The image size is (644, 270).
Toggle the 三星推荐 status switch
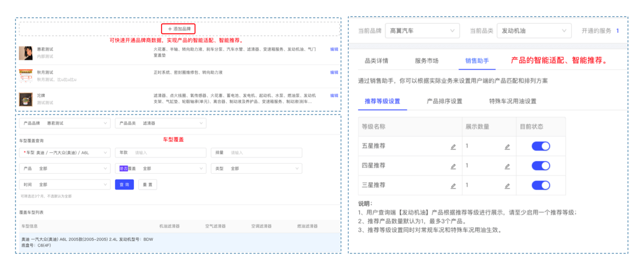coord(540,185)
